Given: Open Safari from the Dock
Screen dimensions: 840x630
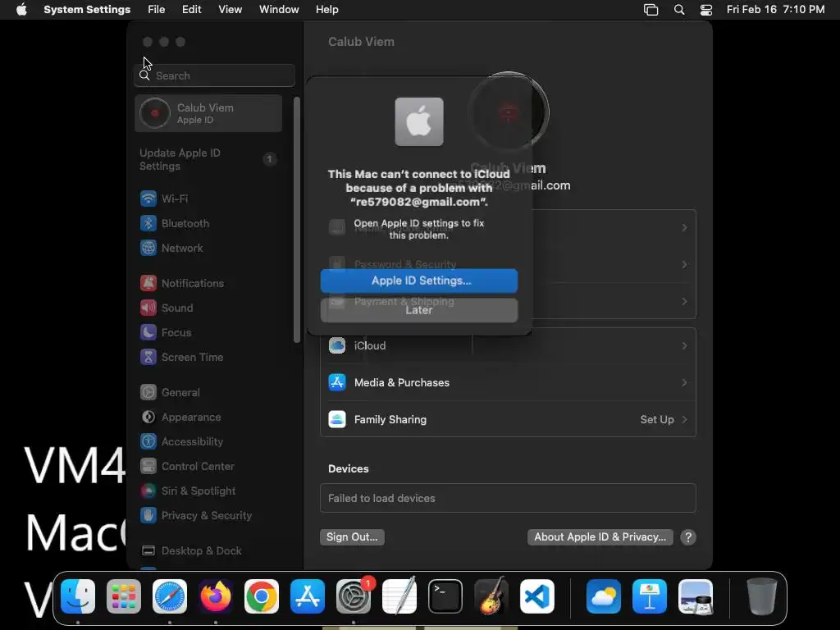Looking at the screenshot, I should (x=170, y=596).
